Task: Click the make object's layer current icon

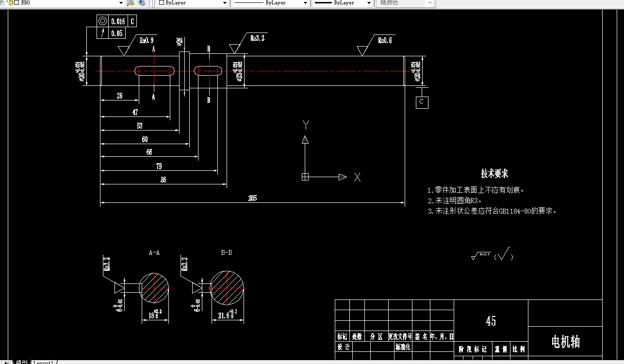Action: pyautogui.click(x=130, y=3)
